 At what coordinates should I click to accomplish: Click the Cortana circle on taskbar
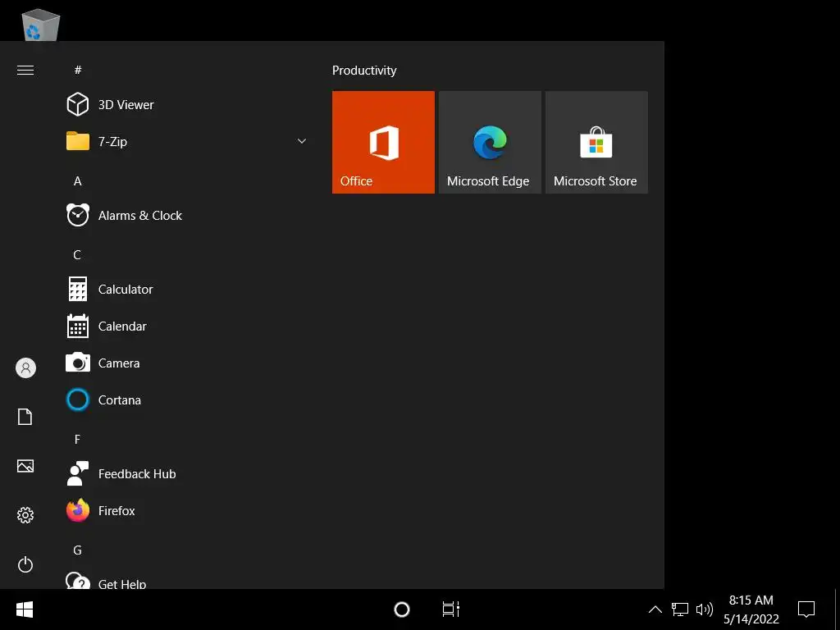[x=402, y=609]
